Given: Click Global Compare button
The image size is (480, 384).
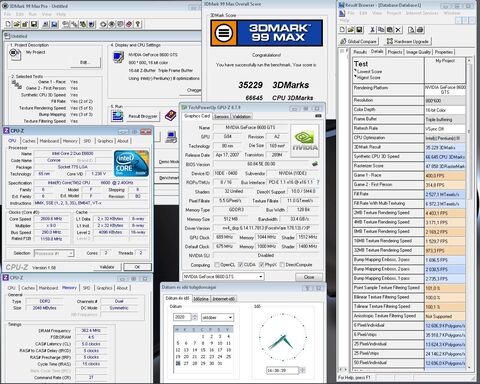Looking at the screenshot, I should pos(358,41).
